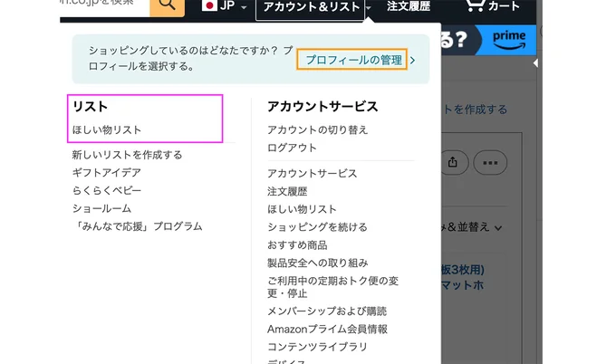This screenshot has width=616, height=364.
Task: Open ほしい物リスト under リスト
Action: [107, 130]
